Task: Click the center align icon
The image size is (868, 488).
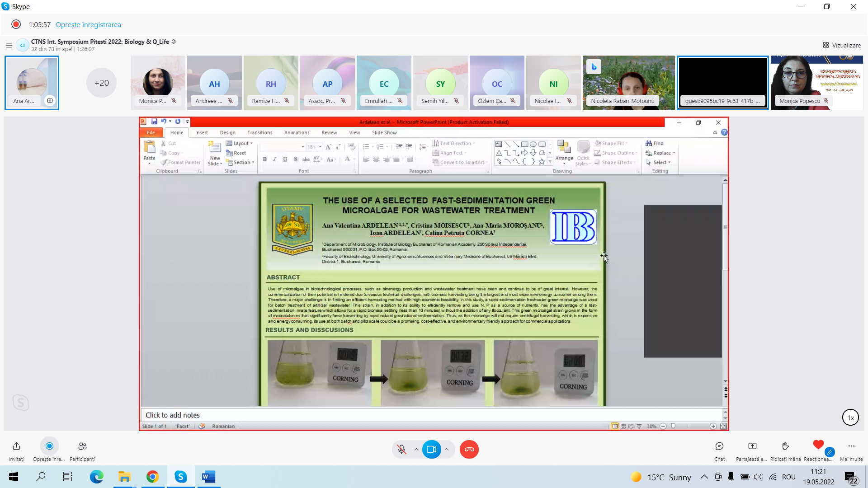Action: tap(376, 159)
